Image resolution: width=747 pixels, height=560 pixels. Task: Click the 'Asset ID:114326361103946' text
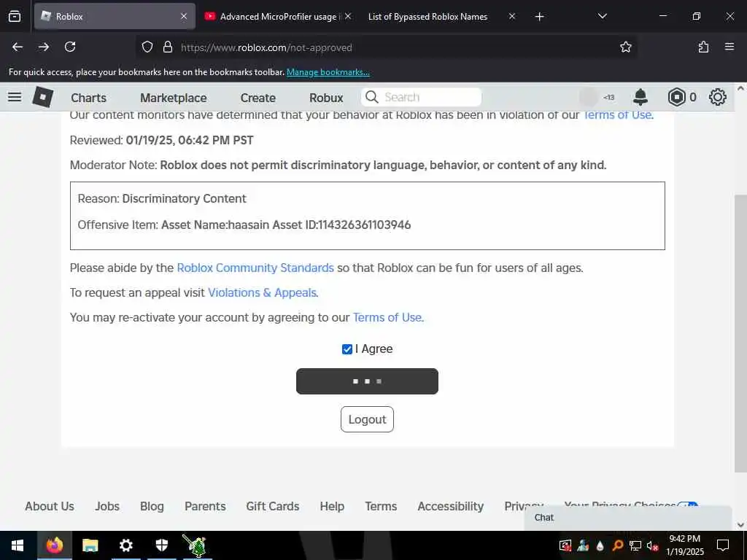point(357,225)
